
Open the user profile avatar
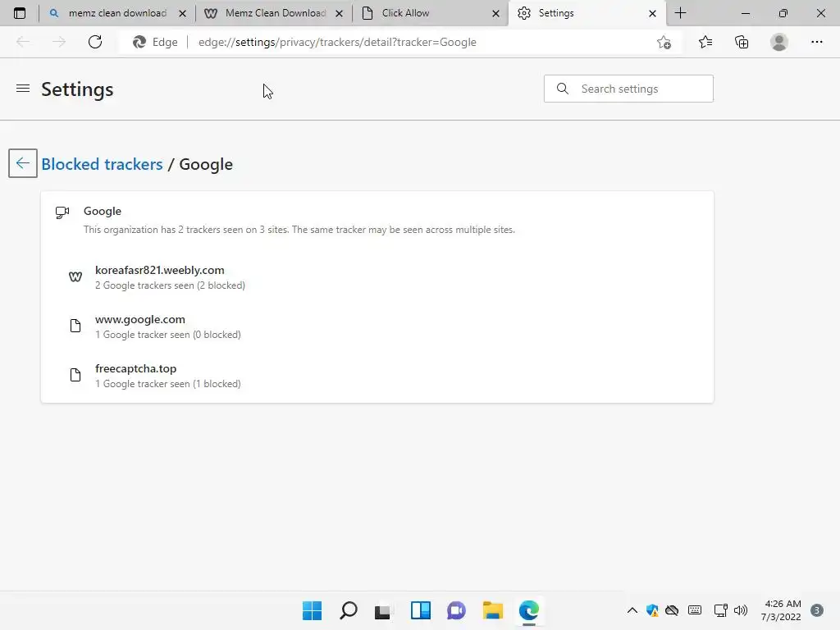779,42
